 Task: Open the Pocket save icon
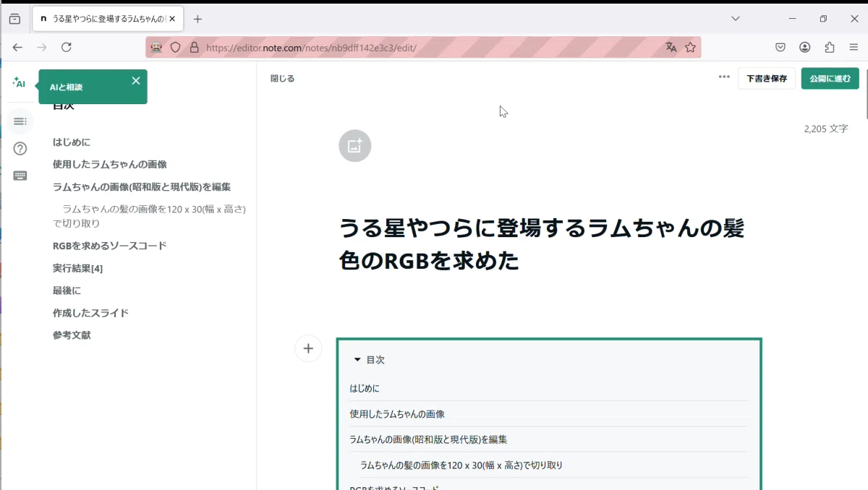tap(780, 47)
